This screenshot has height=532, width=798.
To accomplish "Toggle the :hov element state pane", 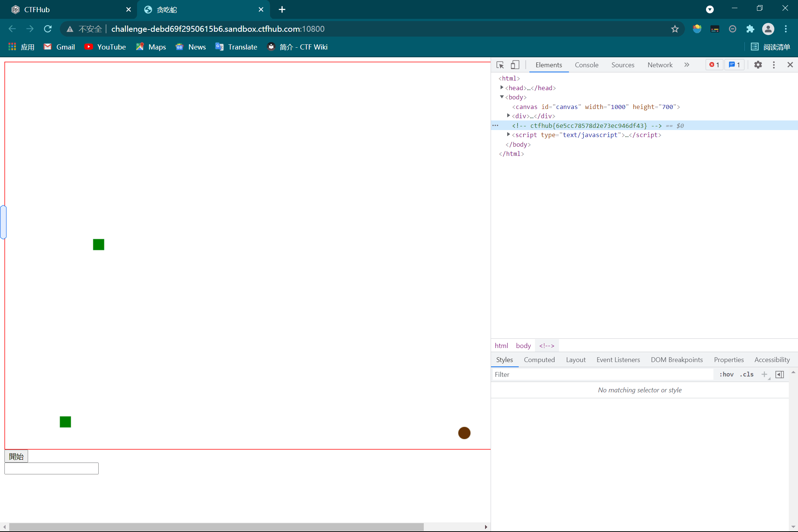I will [x=726, y=374].
